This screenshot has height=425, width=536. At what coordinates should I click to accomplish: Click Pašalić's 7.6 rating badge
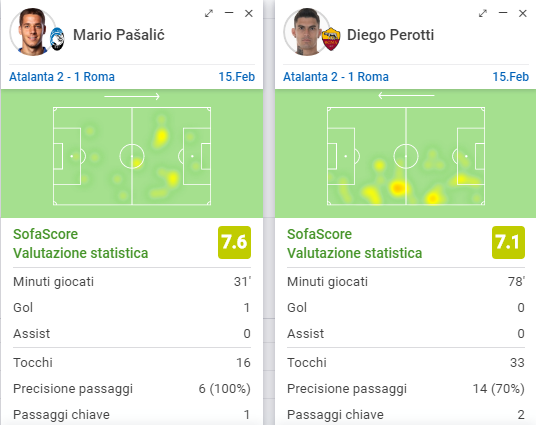point(234,242)
